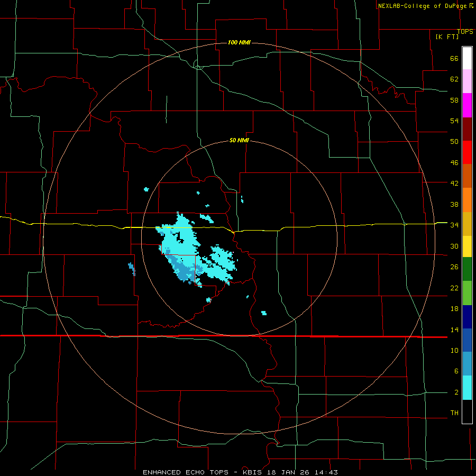Image resolution: width=476 pixels, height=476 pixels.
Task: Click the dark green swatch above 22
Action: point(467,269)
